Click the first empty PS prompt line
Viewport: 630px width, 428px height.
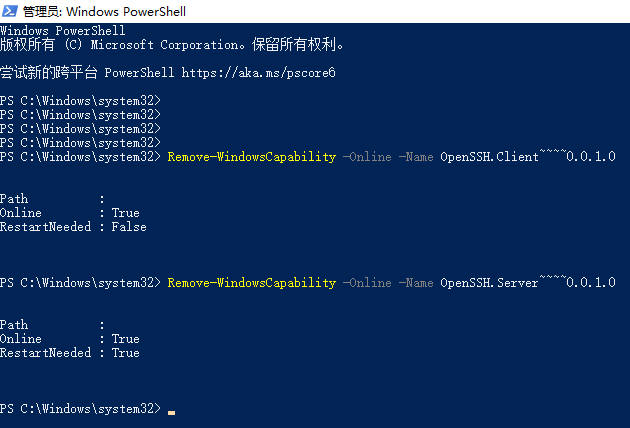click(x=80, y=100)
